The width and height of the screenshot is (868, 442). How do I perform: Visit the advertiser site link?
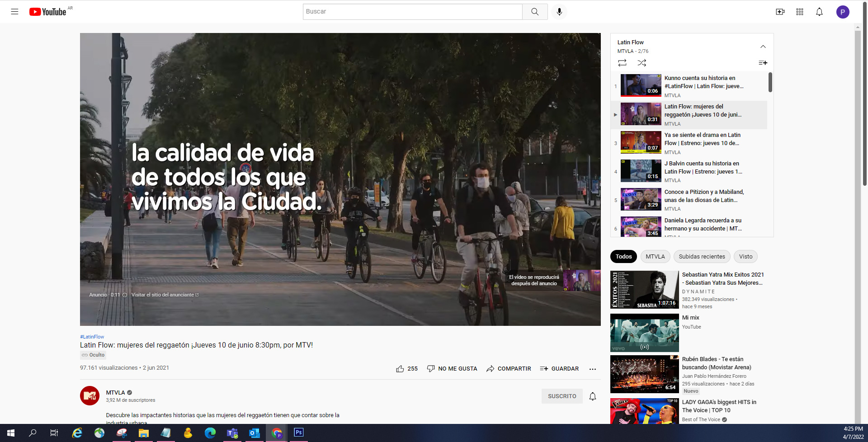[165, 295]
